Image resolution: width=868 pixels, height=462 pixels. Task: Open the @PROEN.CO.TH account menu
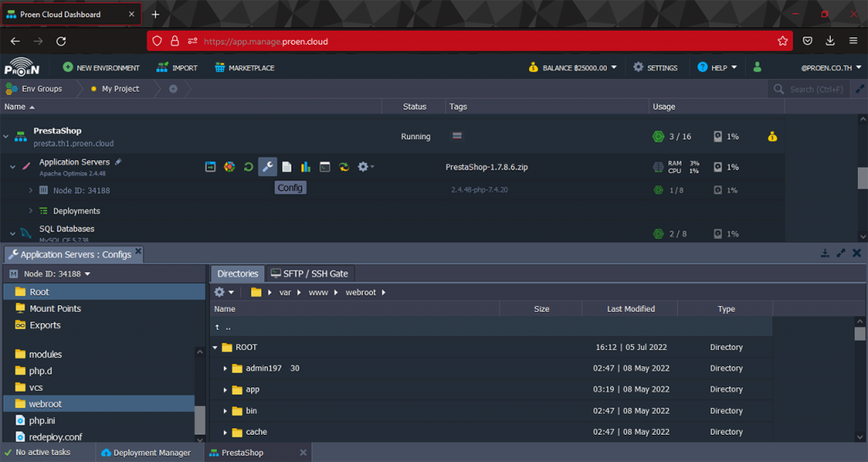(831, 68)
